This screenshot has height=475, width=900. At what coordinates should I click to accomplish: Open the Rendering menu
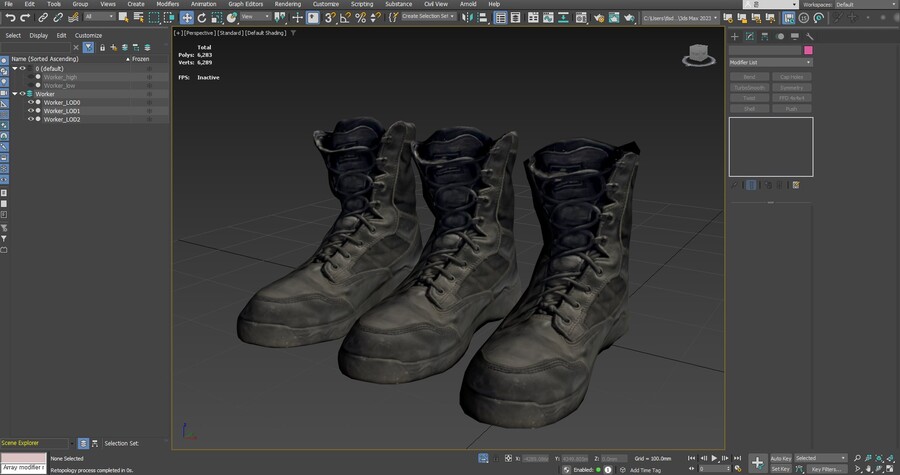[x=287, y=4]
